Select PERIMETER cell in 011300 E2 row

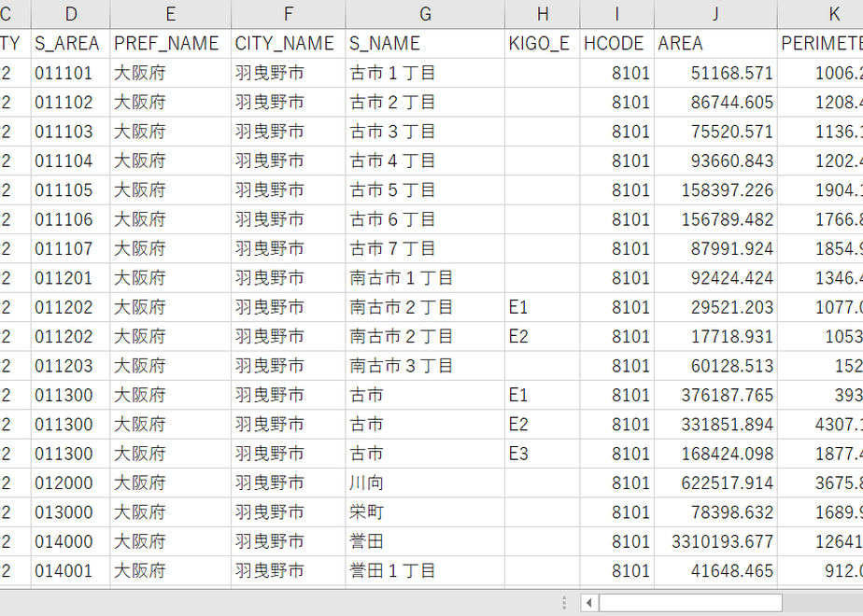(820, 425)
